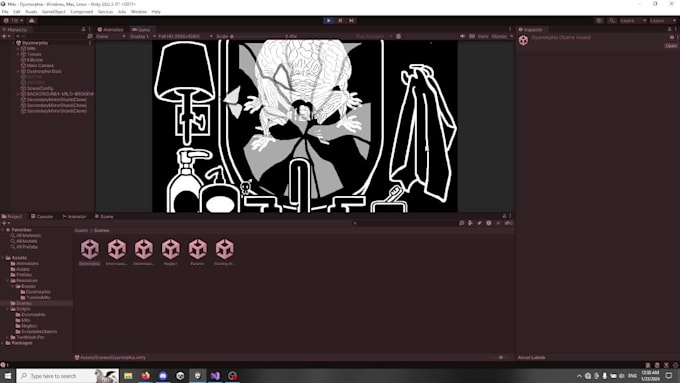Open the undo history icon in toolbar

tap(599, 20)
